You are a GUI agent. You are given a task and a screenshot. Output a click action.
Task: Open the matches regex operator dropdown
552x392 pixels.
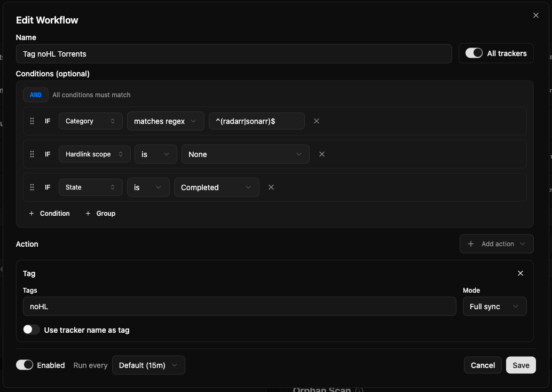[165, 121]
